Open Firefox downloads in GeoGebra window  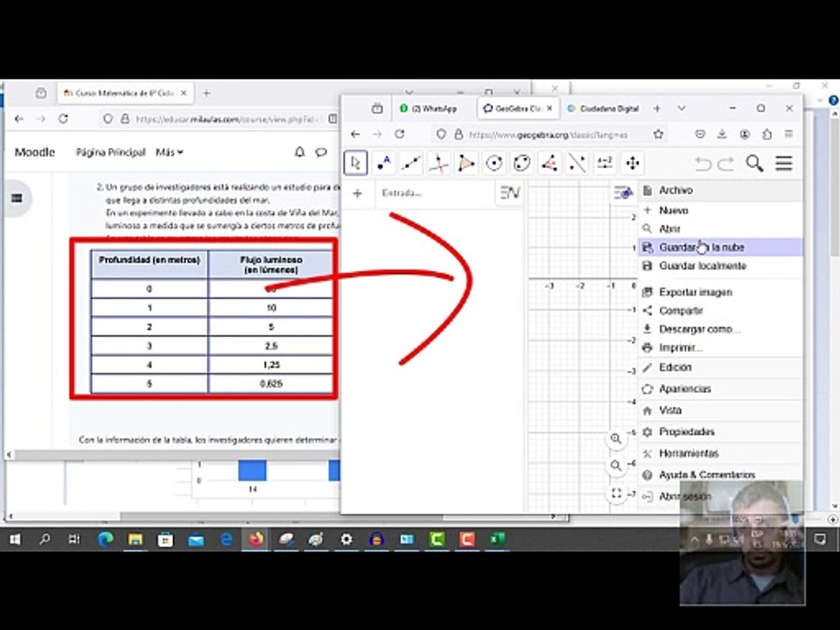(722, 135)
